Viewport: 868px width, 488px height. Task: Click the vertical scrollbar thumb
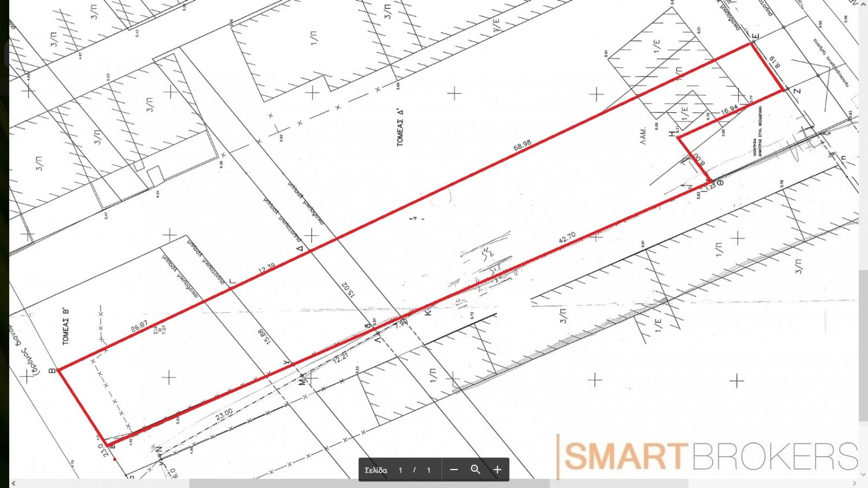coord(863,345)
